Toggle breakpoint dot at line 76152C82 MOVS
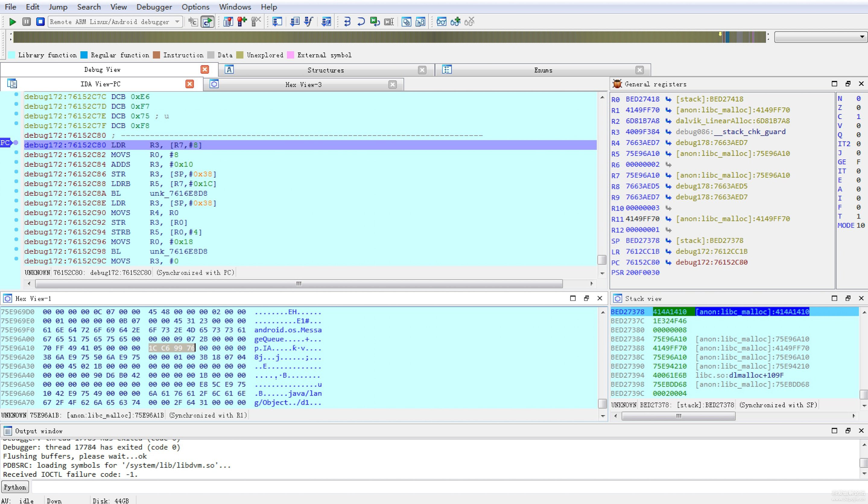The height and width of the screenshot is (504, 868). tap(16, 152)
